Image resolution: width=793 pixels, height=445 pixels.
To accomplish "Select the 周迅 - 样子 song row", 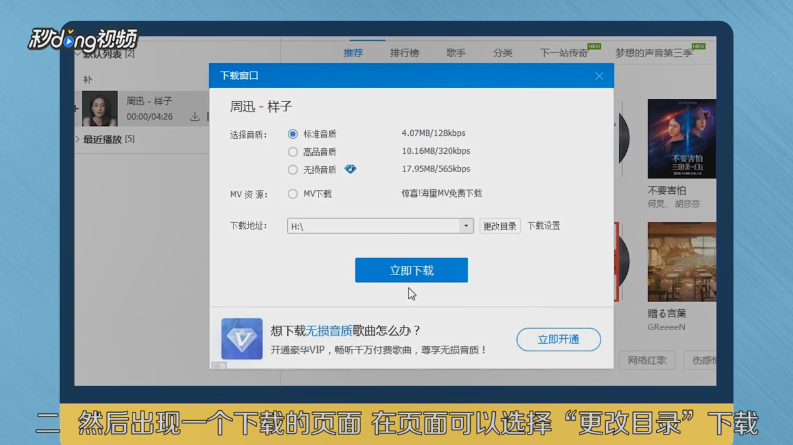I will coord(142,109).
